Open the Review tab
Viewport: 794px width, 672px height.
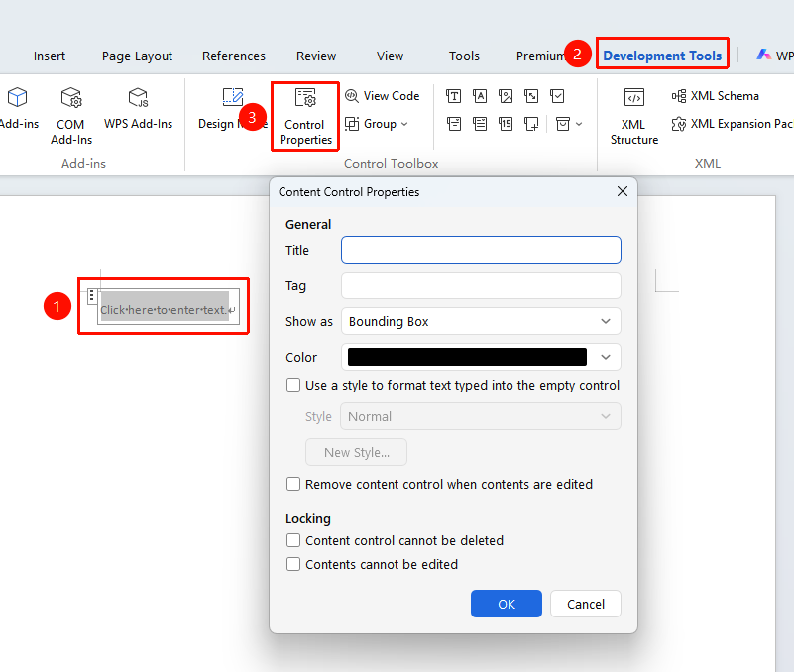tap(316, 56)
